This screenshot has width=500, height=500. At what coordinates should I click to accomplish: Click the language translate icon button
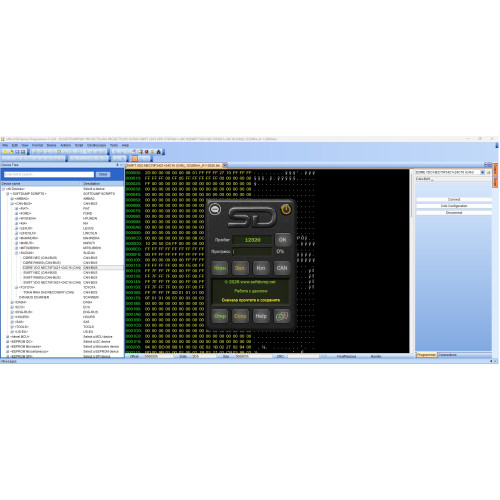point(282,316)
